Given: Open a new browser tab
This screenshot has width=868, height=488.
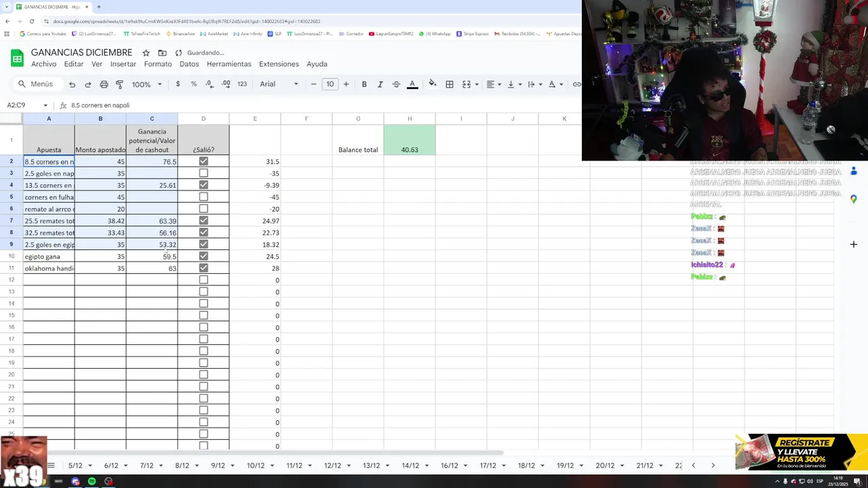Looking at the screenshot, I should (x=98, y=7).
